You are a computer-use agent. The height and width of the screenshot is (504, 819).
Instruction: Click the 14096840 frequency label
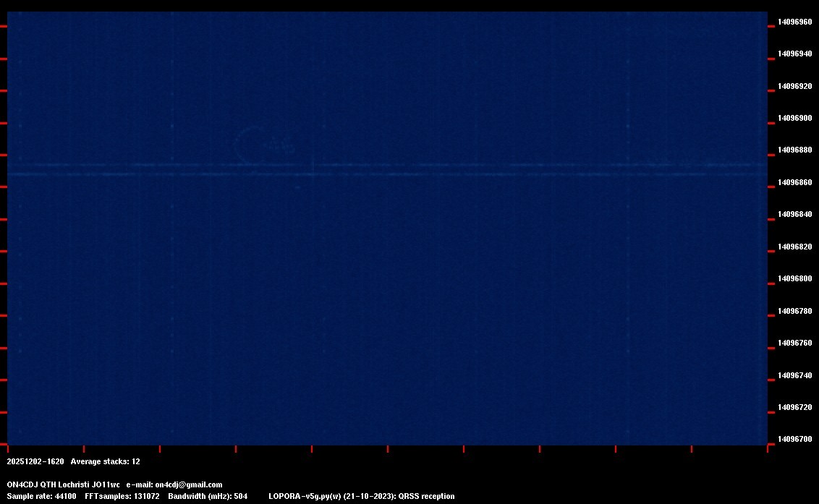(x=794, y=214)
